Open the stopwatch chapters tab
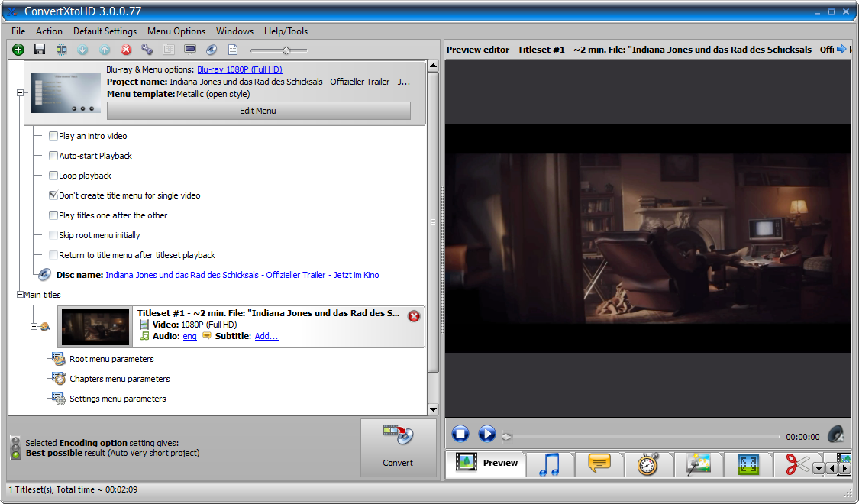Screen dimensions: 859x504 [x=648, y=464]
